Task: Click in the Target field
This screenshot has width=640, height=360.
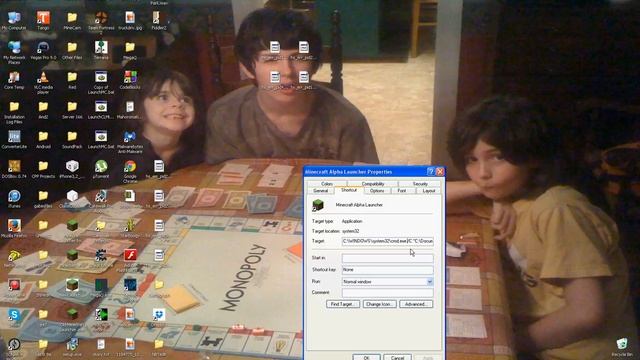Action: [387, 241]
